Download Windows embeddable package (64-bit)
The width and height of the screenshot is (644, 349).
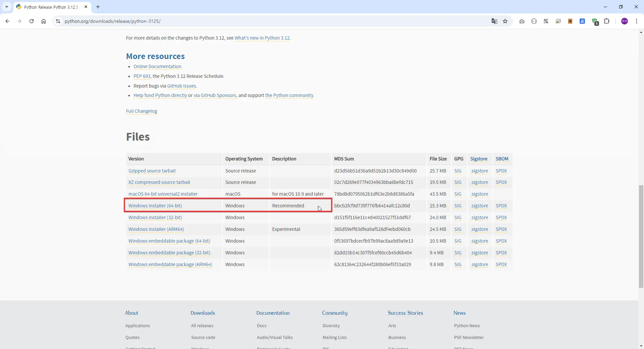(x=169, y=241)
